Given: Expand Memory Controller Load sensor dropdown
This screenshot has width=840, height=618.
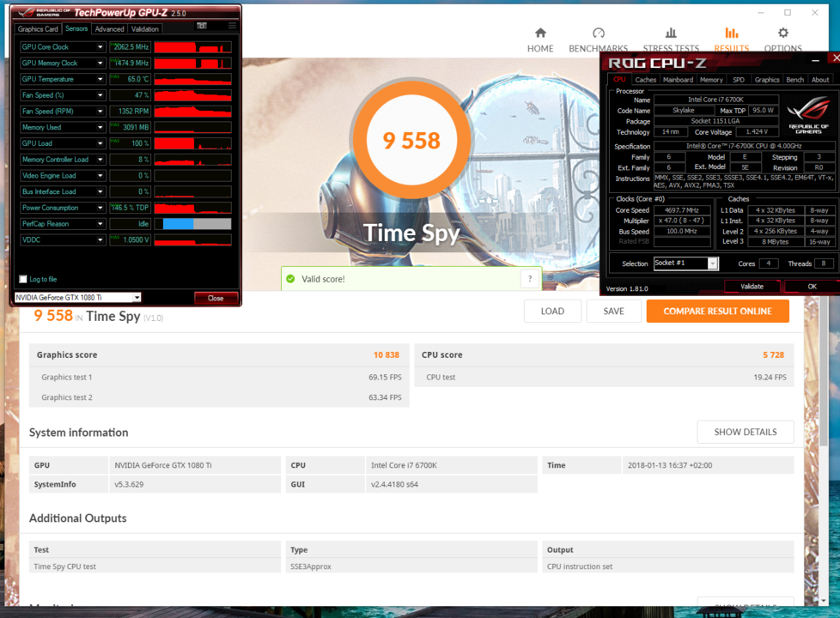Looking at the screenshot, I should 100,160.
